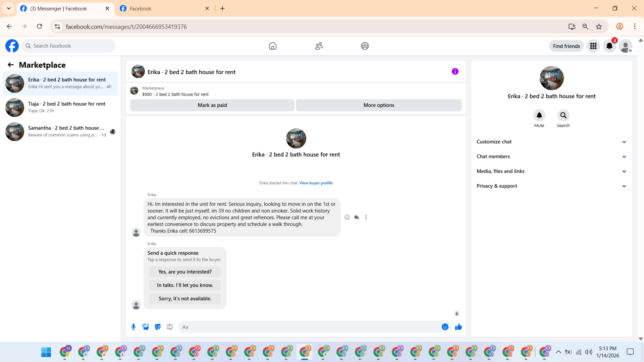Attach a photo using image icon
This screenshot has width=644, height=362.
[146, 327]
